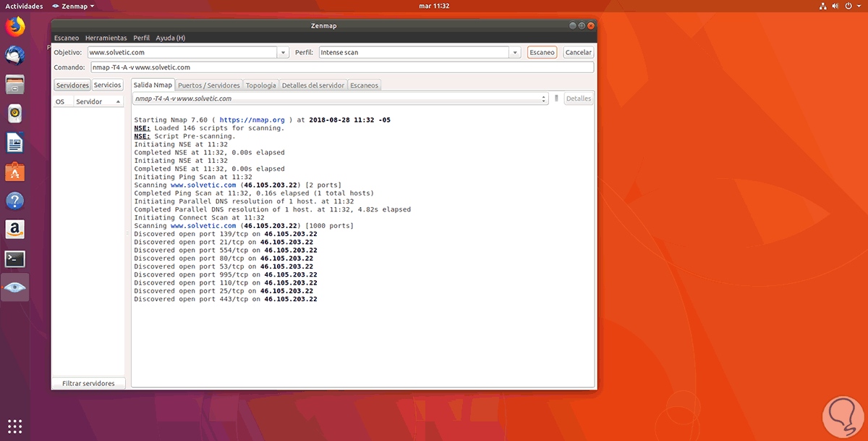The height and width of the screenshot is (441, 868).
Task: Expand the Perfil profile dropdown arrow
Action: tap(514, 52)
